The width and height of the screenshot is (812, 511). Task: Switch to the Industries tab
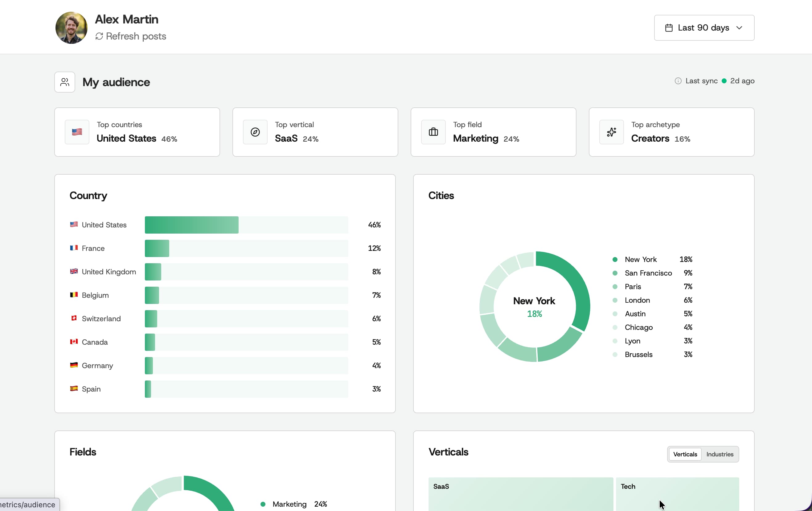(x=720, y=454)
